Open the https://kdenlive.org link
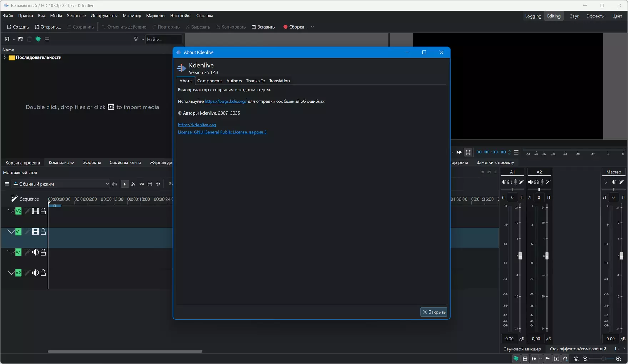The width and height of the screenshot is (628, 364). (197, 125)
